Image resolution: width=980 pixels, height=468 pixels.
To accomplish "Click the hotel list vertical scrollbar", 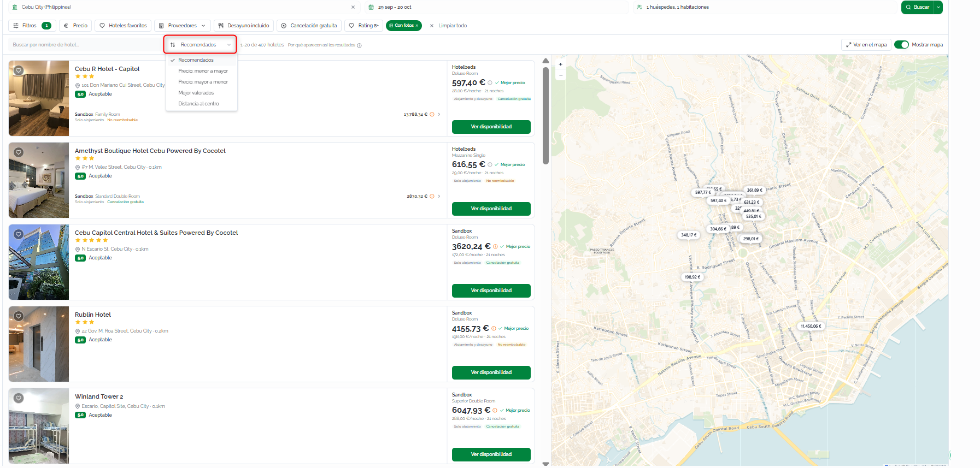I will tap(545, 116).
